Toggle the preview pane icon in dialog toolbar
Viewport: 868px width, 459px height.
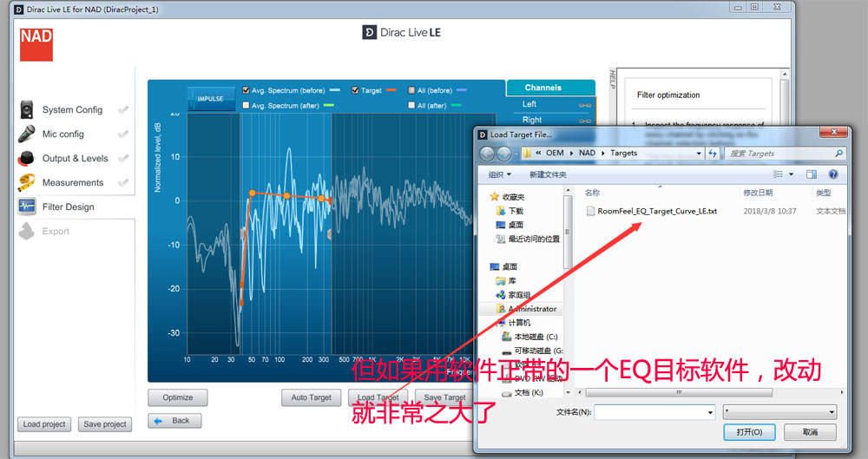pos(812,174)
